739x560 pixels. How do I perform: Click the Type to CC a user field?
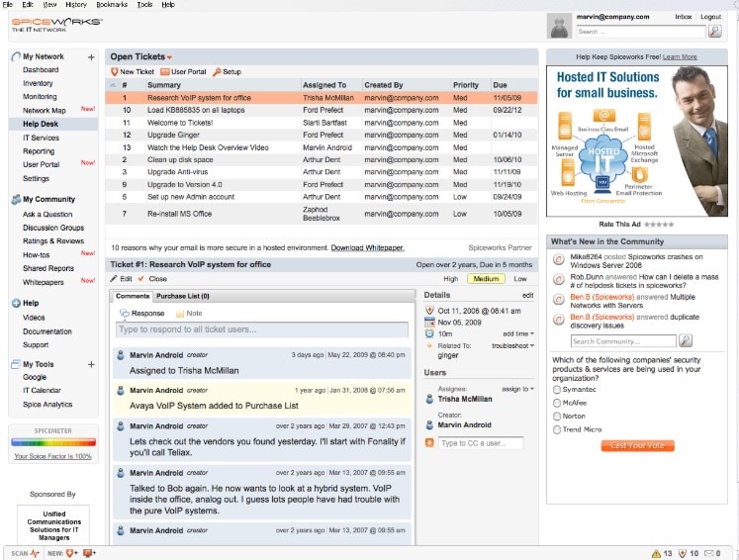(x=480, y=443)
